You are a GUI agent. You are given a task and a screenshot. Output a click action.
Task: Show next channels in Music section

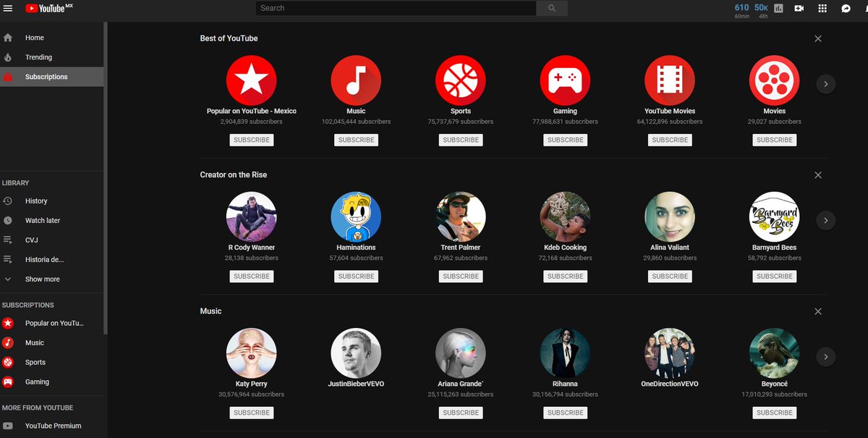click(826, 356)
